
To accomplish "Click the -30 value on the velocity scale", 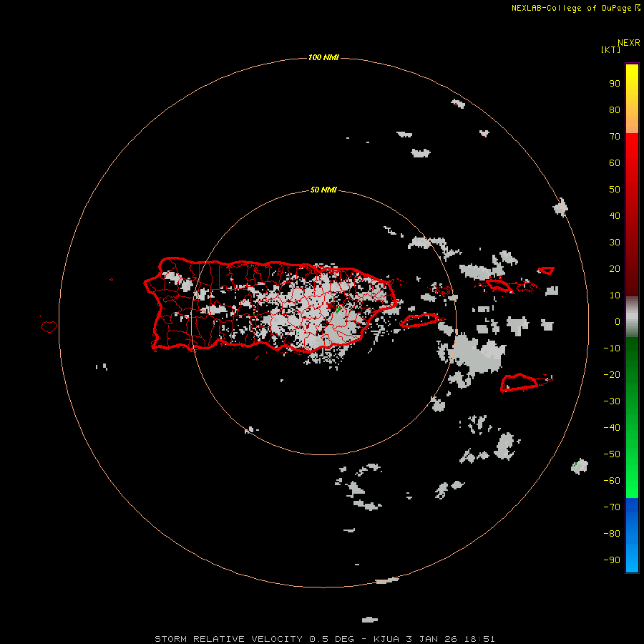I will point(612,401).
